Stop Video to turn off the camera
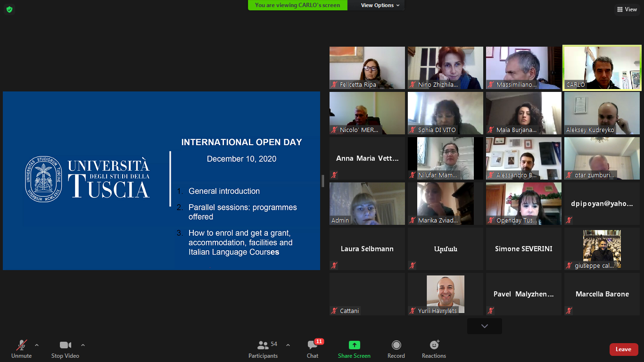This screenshot has width=644, height=362. coord(65,349)
